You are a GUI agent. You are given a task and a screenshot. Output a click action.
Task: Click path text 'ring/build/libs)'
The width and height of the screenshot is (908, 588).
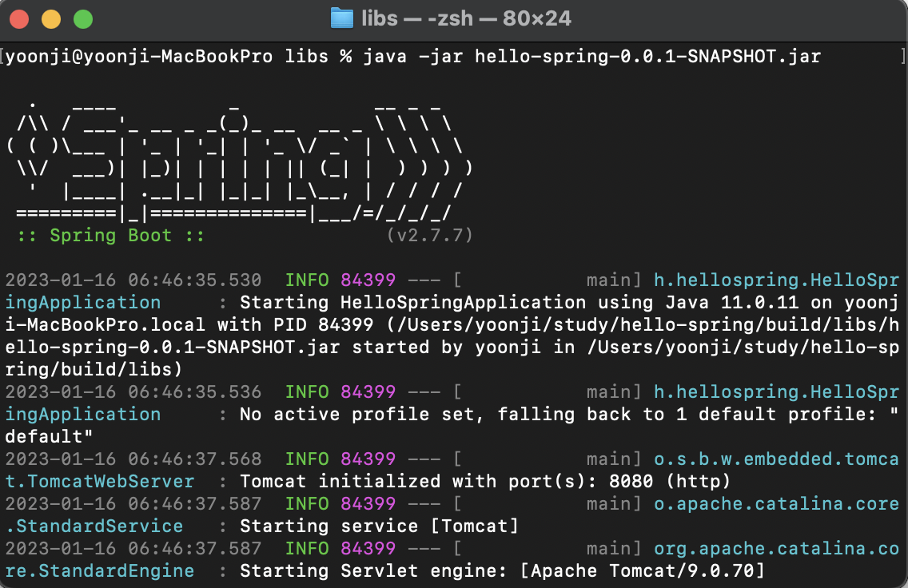pyautogui.click(x=94, y=370)
